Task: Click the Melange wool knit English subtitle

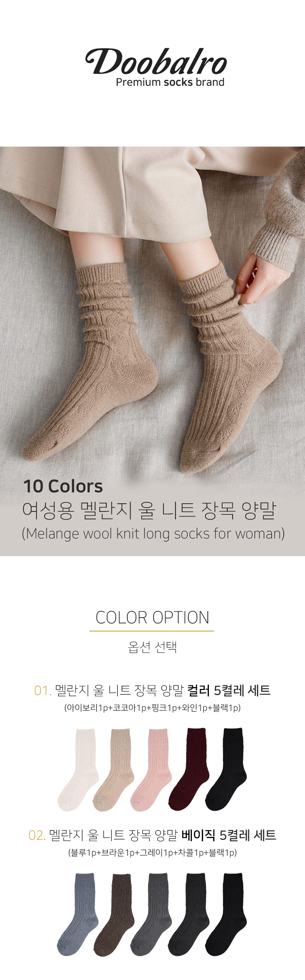Action: [153, 533]
